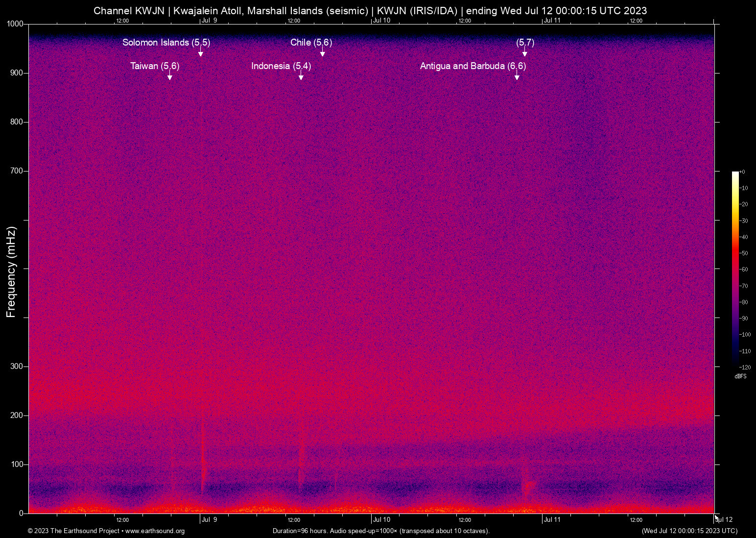Click the -60 value on the color scale
This screenshot has height=538, width=756.
click(x=743, y=269)
